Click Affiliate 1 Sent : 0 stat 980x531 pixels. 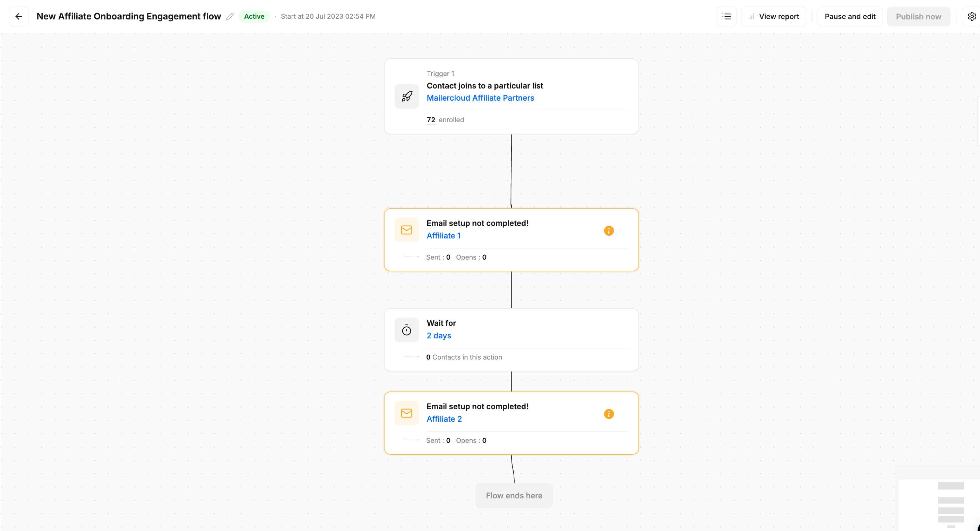click(438, 257)
